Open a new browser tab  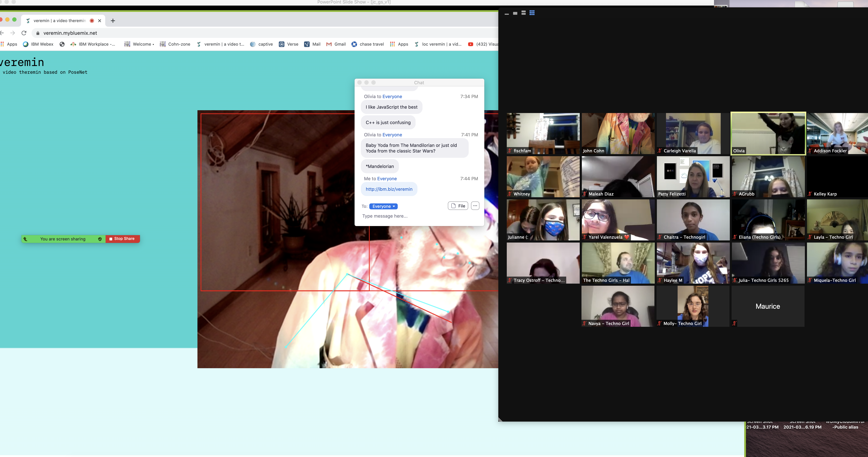tap(113, 21)
